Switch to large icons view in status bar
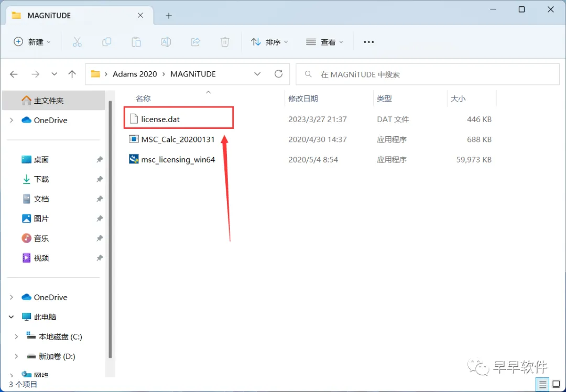The image size is (566, 392). (x=556, y=385)
